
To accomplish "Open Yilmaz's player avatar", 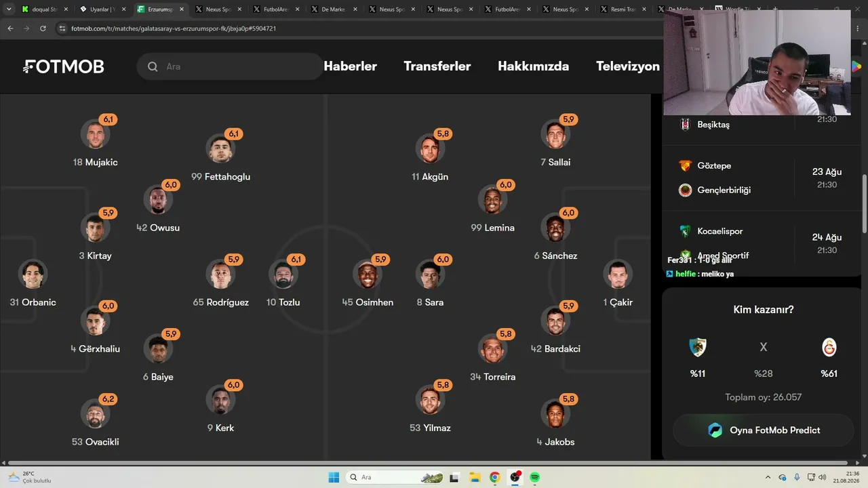I will [430, 400].
